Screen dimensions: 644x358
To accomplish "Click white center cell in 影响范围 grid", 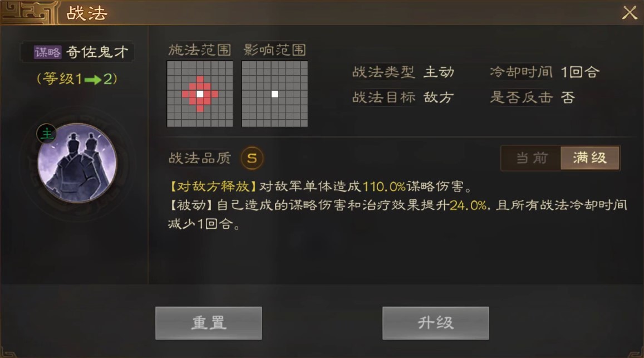I will (x=275, y=94).
